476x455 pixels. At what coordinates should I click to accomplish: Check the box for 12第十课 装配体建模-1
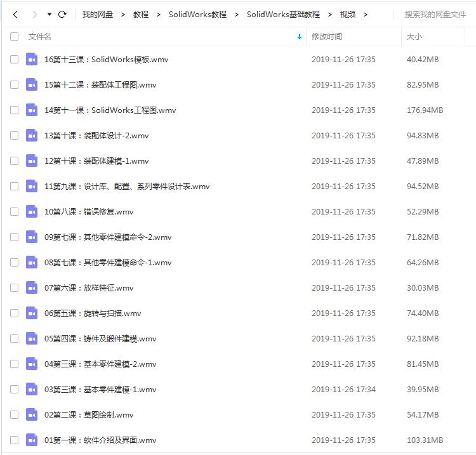click(14, 161)
